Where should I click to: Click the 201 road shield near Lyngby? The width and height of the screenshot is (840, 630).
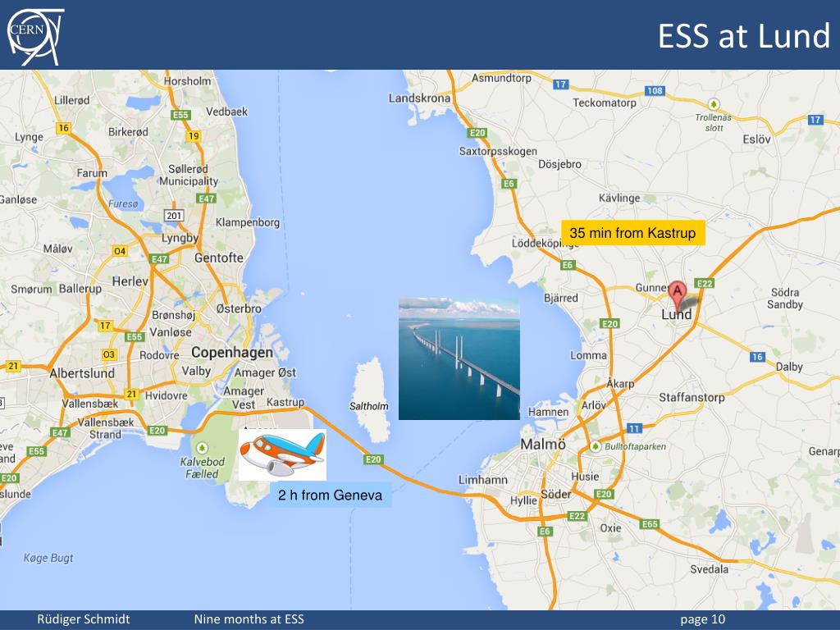coord(174,216)
